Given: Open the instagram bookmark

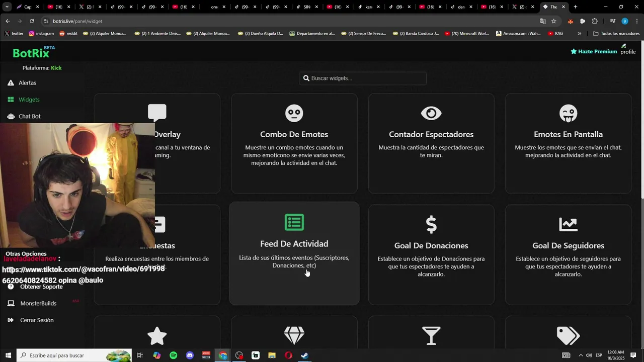Looking at the screenshot, I should (41, 34).
